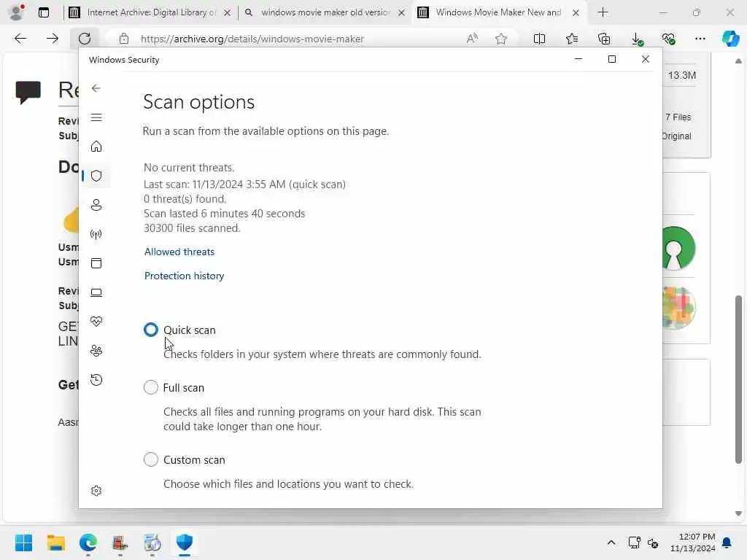Open Edge profile avatar

click(x=17, y=12)
